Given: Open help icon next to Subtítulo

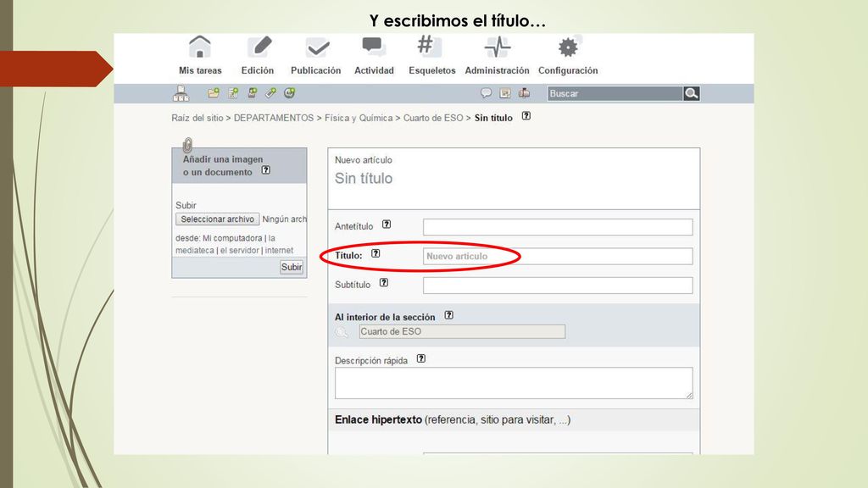Looking at the screenshot, I should pyautogui.click(x=384, y=283).
